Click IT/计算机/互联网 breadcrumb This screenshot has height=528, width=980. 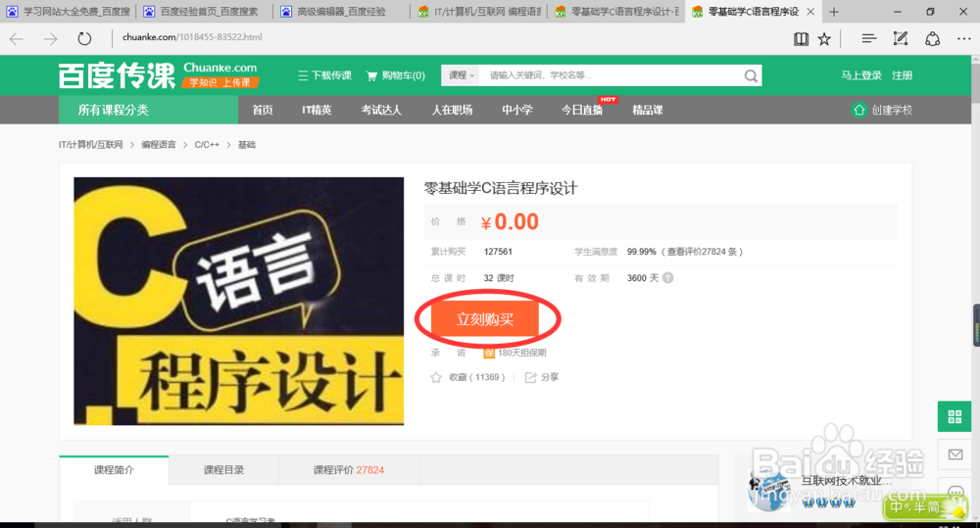[x=90, y=144]
